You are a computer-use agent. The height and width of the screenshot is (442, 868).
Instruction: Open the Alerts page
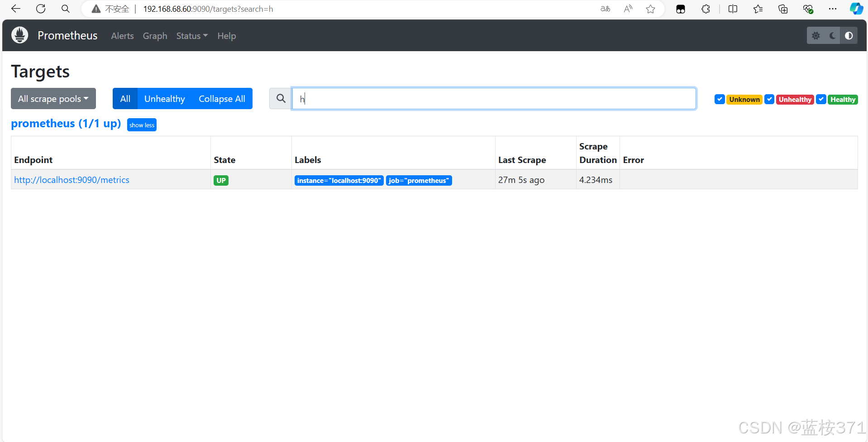(x=122, y=36)
